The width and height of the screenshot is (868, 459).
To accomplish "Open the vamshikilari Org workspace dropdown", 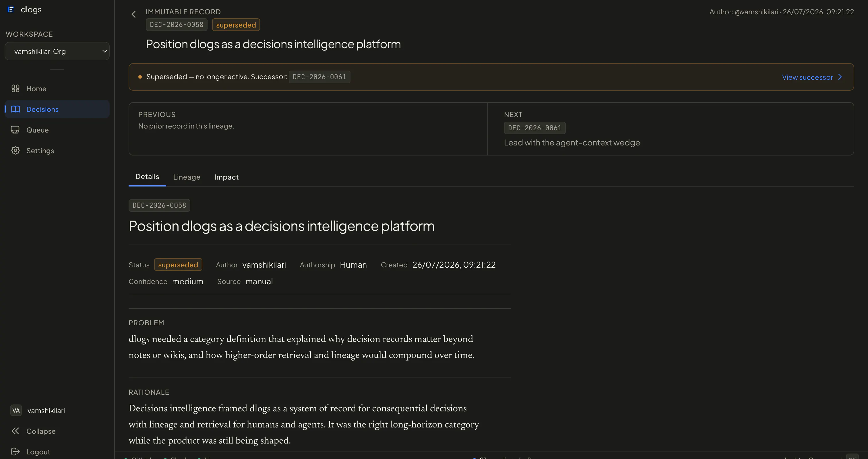I will 57,51.
